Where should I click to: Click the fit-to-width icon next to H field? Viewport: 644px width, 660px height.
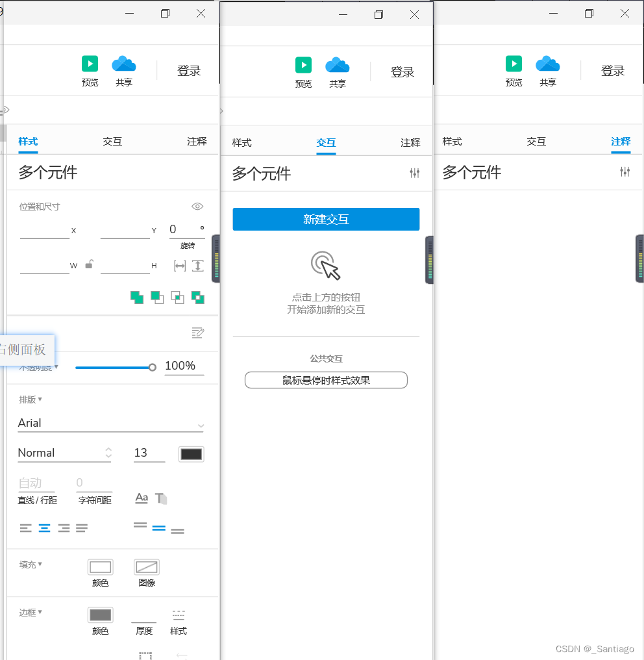point(179,265)
